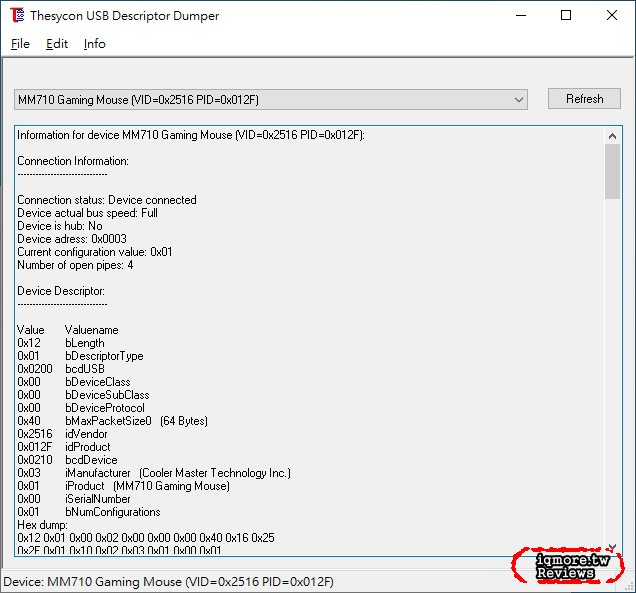Click 'Number of open pipes: 4' line
The height and width of the screenshot is (593, 636).
tap(75, 265)
